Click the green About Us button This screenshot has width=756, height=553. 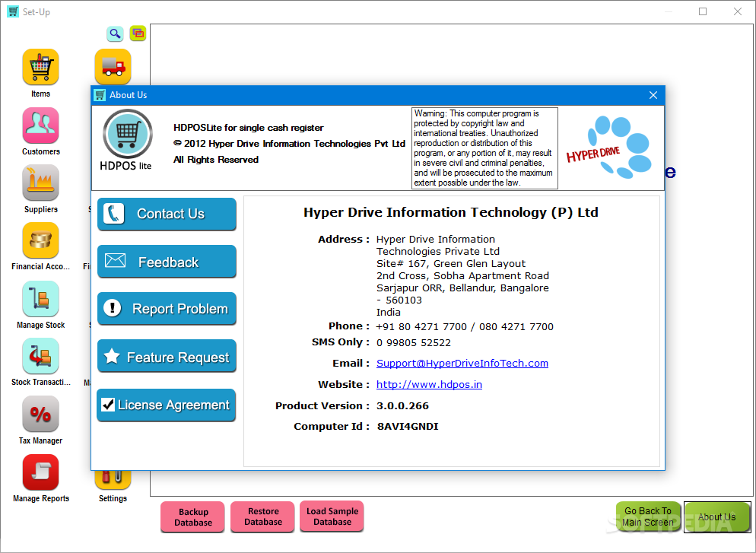[717, 516]
